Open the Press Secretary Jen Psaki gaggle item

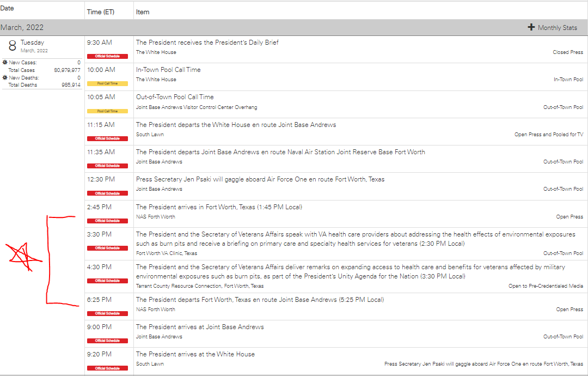260,179
